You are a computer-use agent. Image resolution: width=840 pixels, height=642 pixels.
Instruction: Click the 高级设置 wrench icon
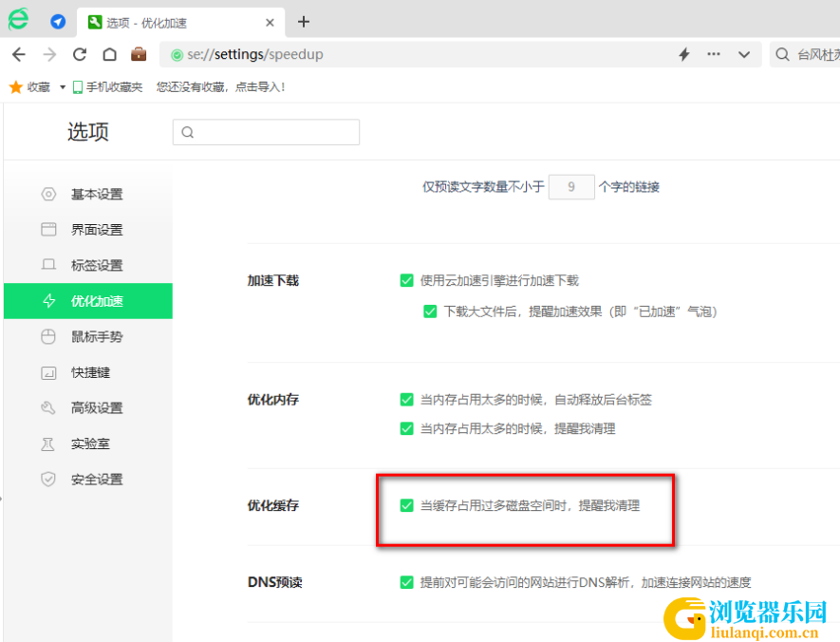click(48, 407)
